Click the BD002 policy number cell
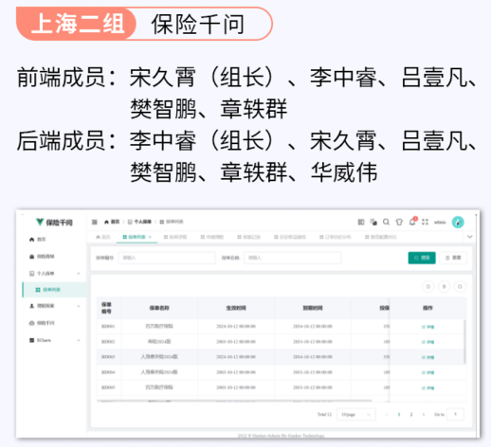The image size is (491, 448). point(108,342)
